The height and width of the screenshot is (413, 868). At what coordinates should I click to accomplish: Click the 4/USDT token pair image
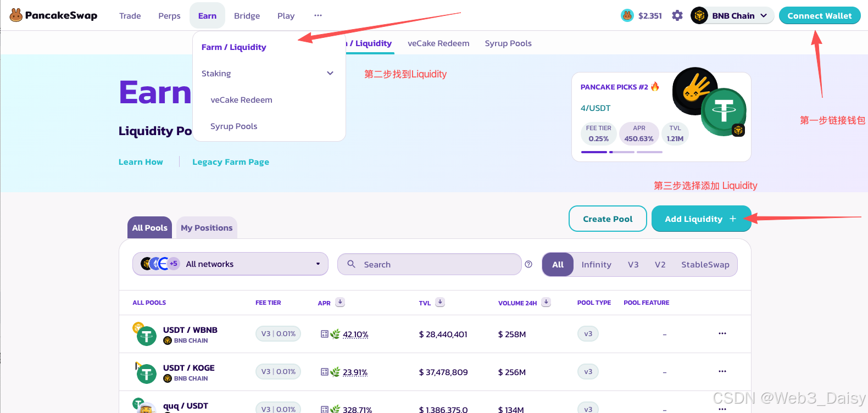click(x=709, y=102)
